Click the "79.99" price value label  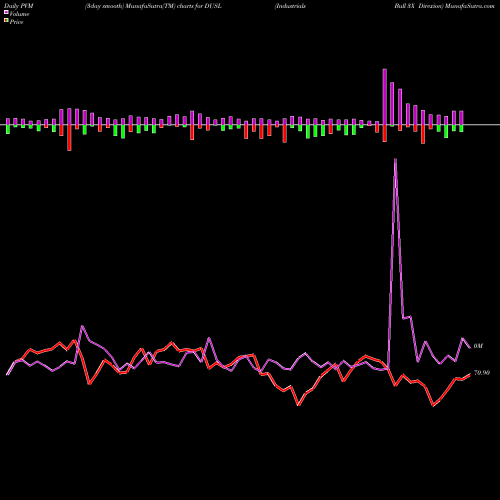pyautogui.click(x=482, y=373)
